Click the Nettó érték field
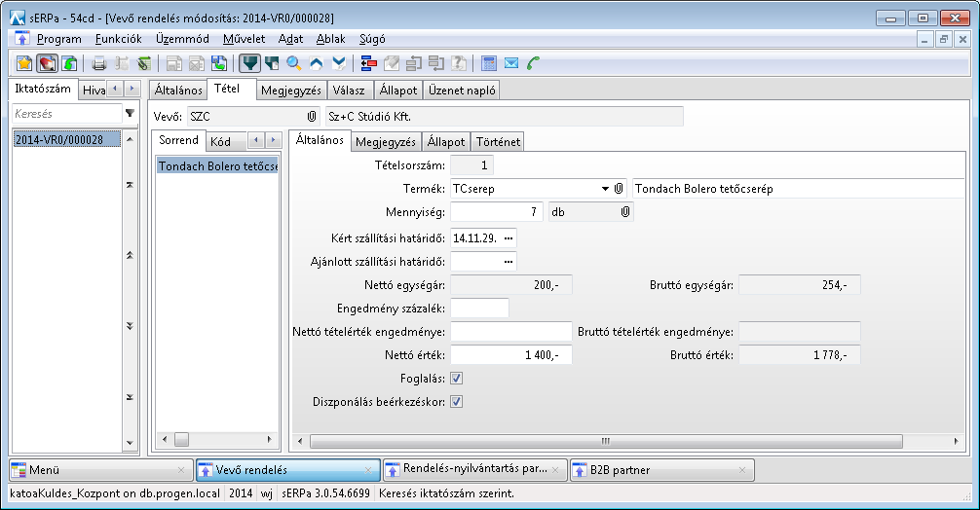The width and height of the screenshot is (980, 510). coord(510,355)
